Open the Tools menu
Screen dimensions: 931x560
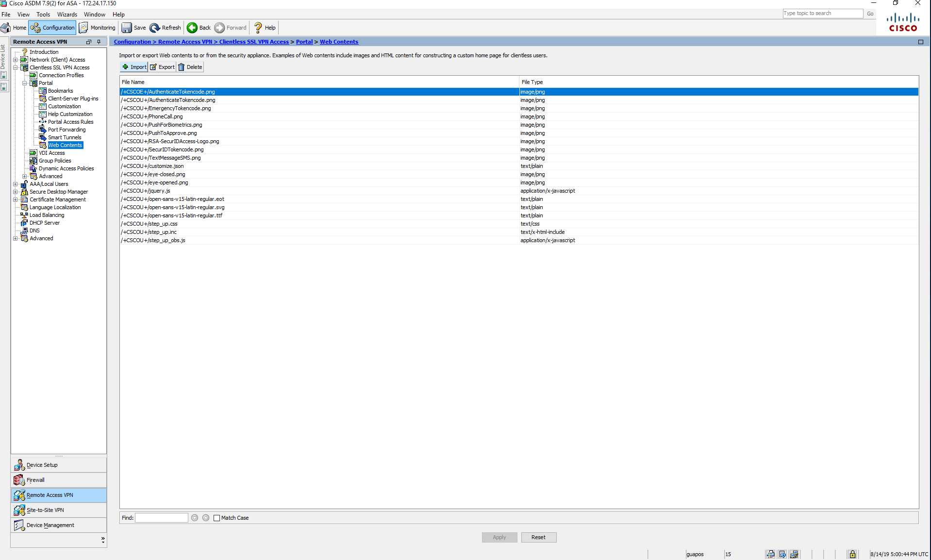(x=43, y=14)
